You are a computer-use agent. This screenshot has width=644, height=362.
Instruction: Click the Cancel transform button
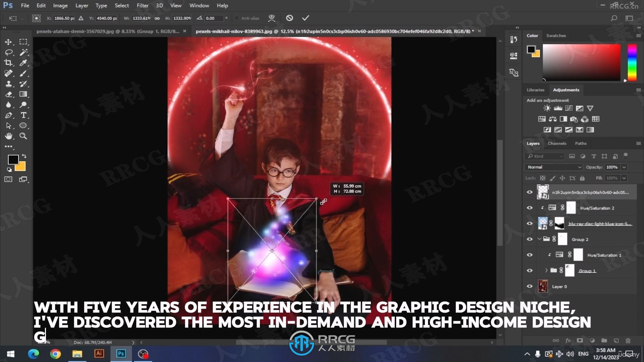coord(289,18)
